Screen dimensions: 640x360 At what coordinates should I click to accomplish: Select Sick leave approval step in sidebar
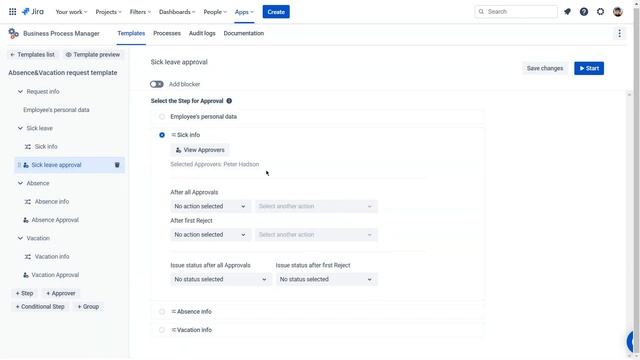[x=69, y=165]
